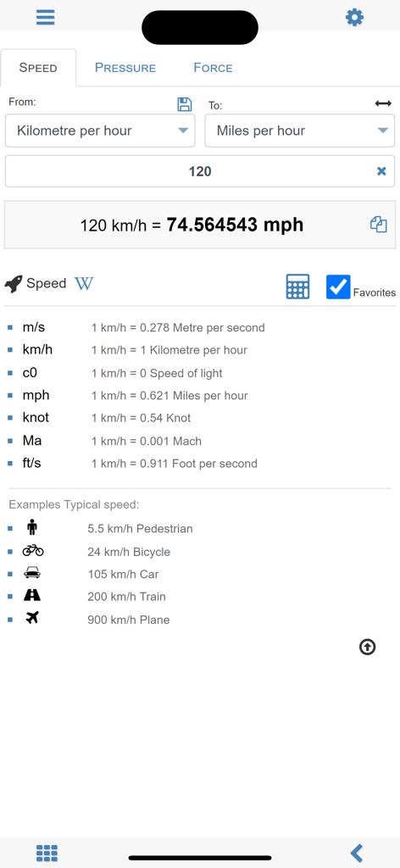The width and height of the screenshot is (400, 868).
Task: Click '1 km/h = 0.278 Metre per second'
Action: pos(178,328)
